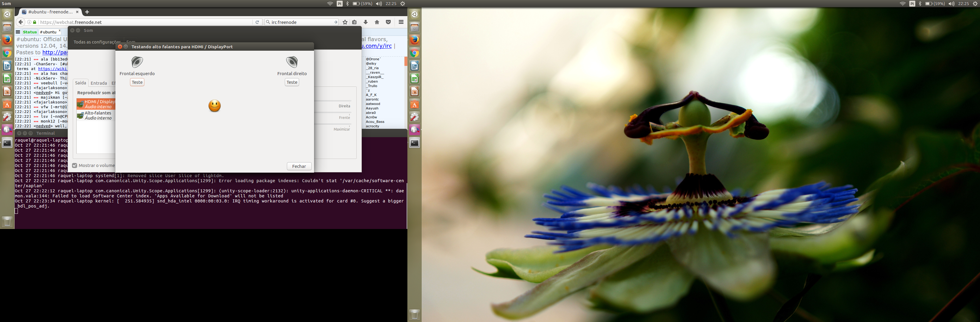Image resolution: width=980 pixels, height=322 pixels.
Task: Open session gear menu above Firefox window
Action: coord(403,3)
